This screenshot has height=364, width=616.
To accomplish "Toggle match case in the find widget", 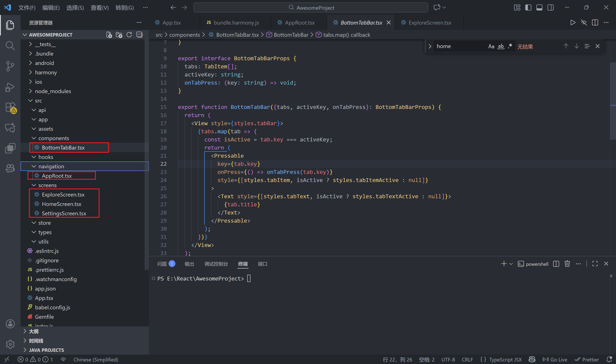I will (x=491, y=46).
